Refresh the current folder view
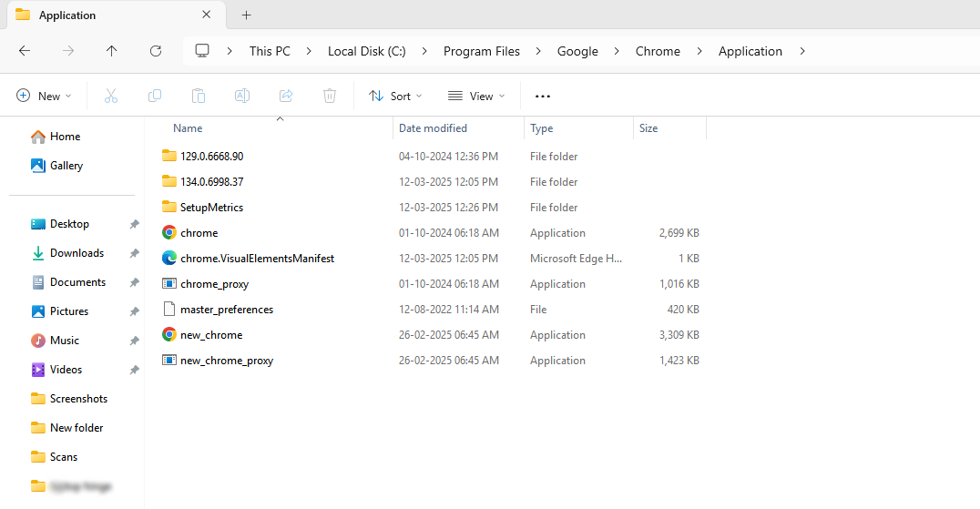The width and height of the screenshot is (980, 509). coord(156,51)
